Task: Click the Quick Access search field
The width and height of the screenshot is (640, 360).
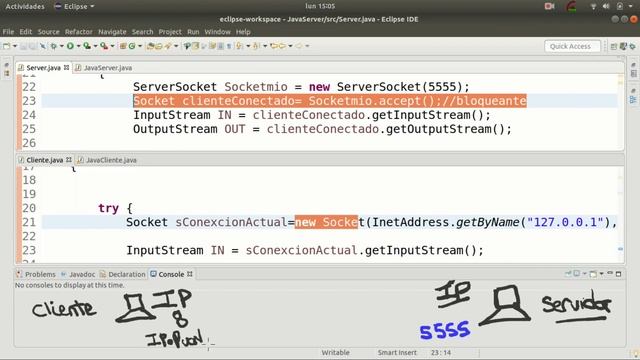Action: (572, 46)
